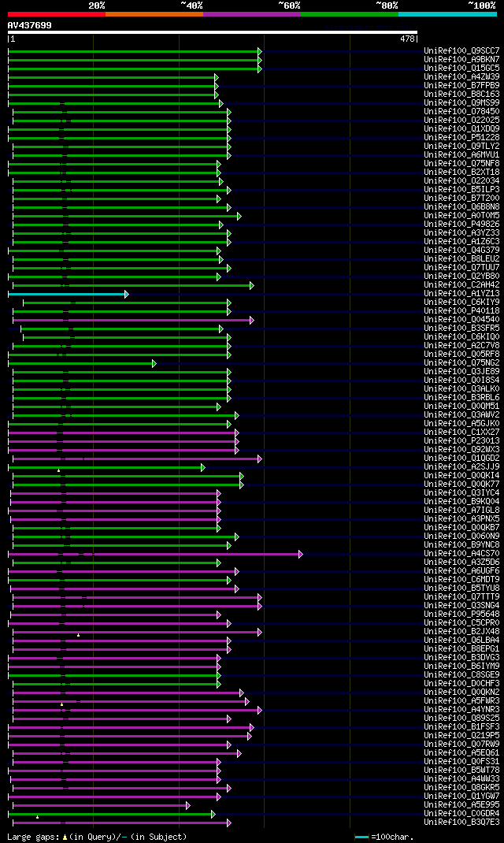Select the UniRef100_A7IGL8 label
504x843 pixels.
coord(461,511)
